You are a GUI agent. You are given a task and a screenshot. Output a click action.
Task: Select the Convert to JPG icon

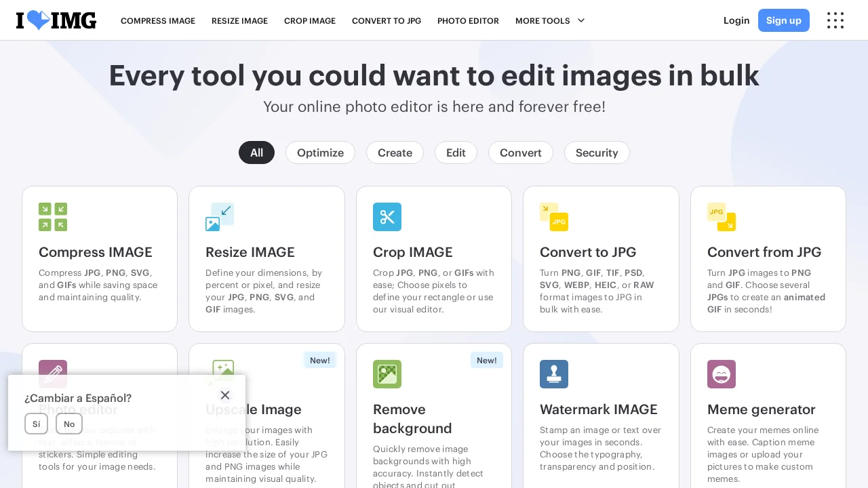[554, 217]
